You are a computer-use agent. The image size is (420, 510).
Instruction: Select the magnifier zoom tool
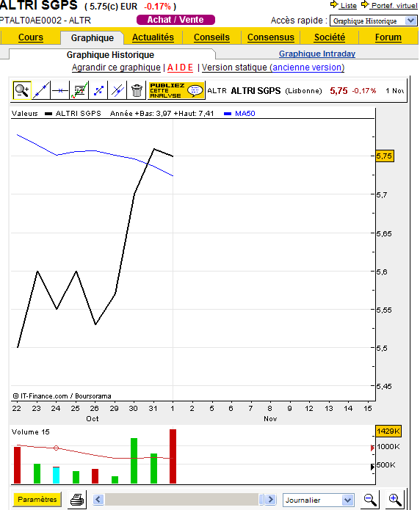pyautogui.click(x=22, y=90)
